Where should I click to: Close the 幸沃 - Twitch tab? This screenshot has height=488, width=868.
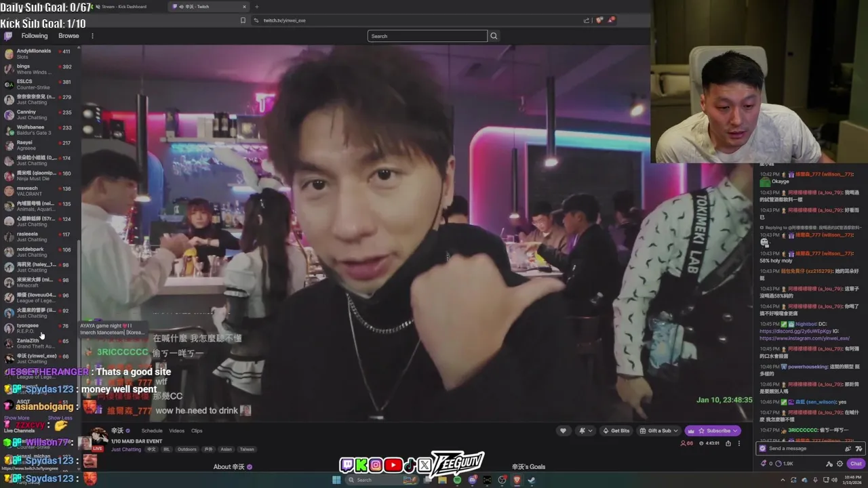coord(244,7)
